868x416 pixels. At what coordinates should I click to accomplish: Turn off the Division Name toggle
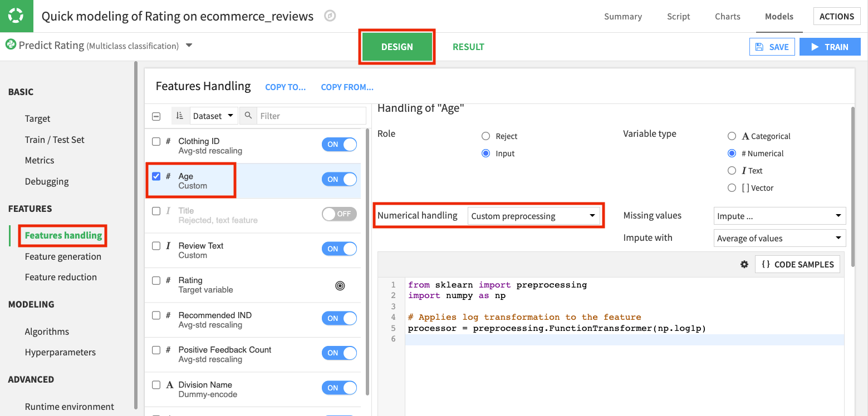[339, 388]
